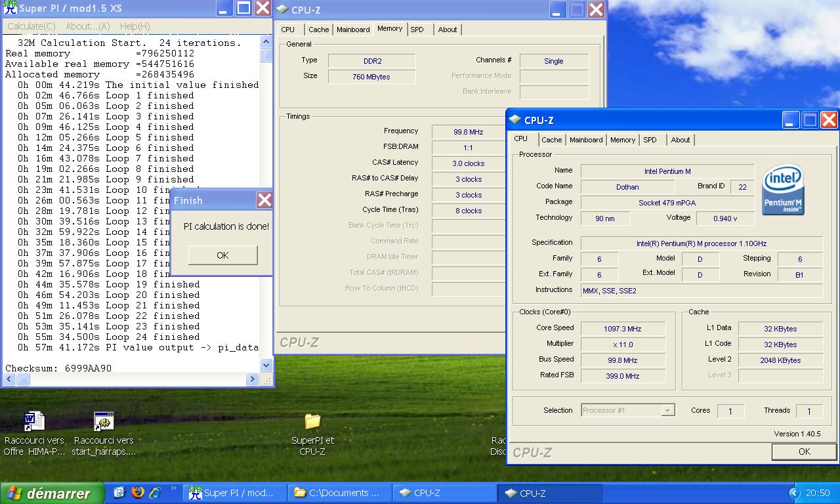The width and height of the screenshot is (840, 504).
Task: Minimize the front CPU-Z window
Action: pos(791,119)
